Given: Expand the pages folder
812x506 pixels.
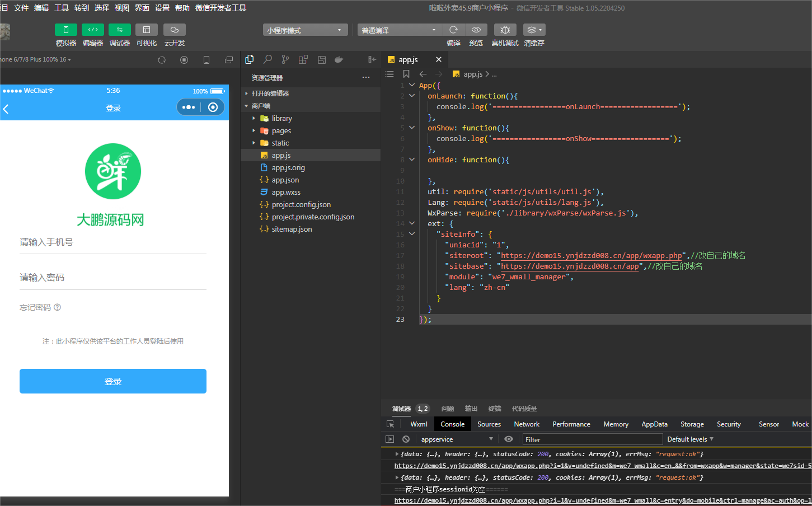Looking at the screenshot, I should (x=281, y=131).
